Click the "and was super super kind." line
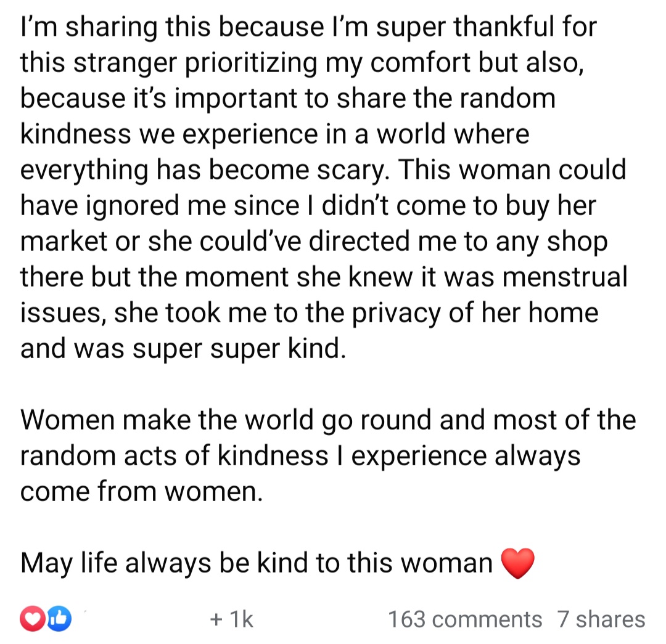The image size is (666, 644). pyautogui.click(x=180, y=348)
